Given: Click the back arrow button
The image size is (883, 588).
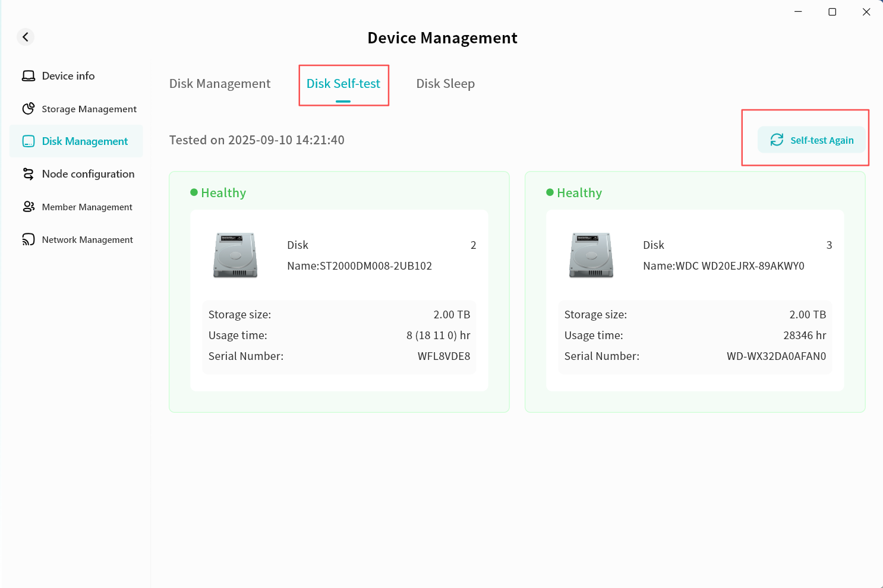Looking at the screenshot, I should pos(25,37).
